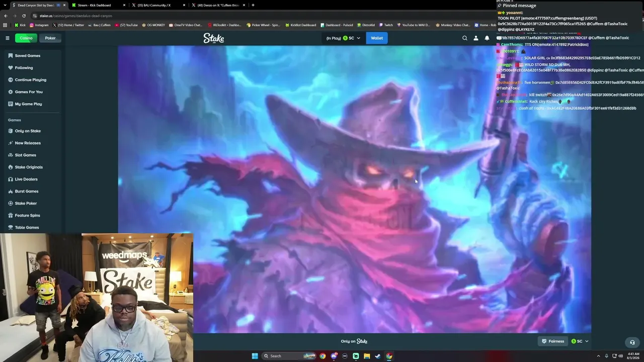Open Steam from the taskbar
This screenshot has width=644, height=362.
click(x=378, y=356)
